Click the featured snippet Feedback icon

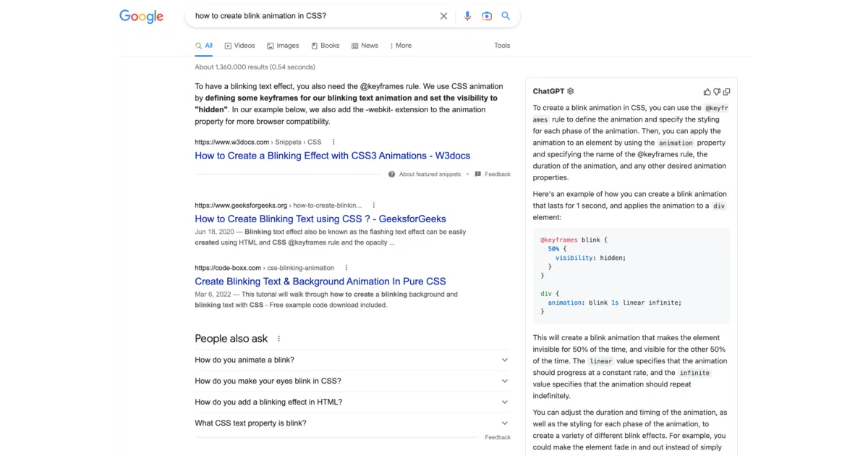tap(478, 174)
